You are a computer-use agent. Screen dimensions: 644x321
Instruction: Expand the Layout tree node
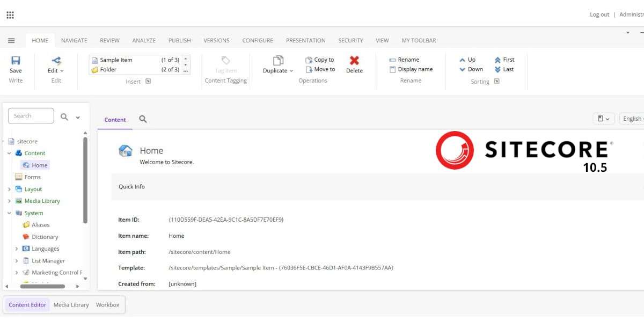coord(9,189)
